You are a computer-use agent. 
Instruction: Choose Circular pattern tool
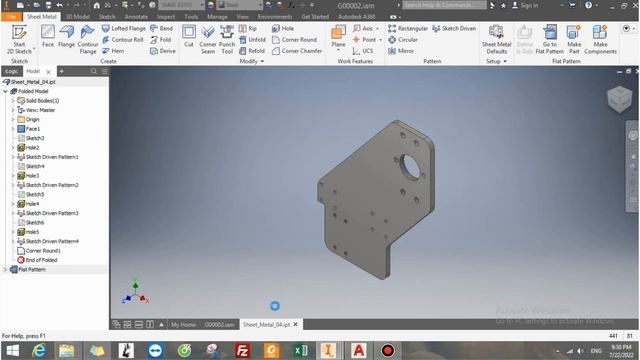[x=403, y=40]
